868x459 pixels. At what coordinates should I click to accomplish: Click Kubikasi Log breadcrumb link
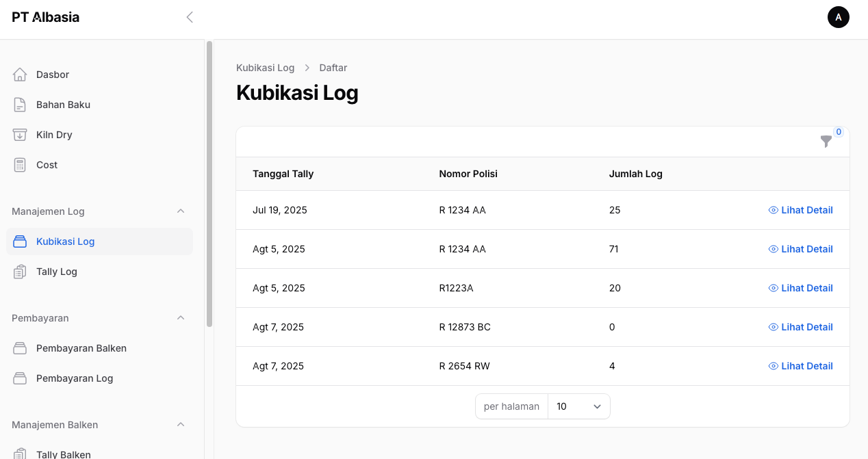(265, 68)
